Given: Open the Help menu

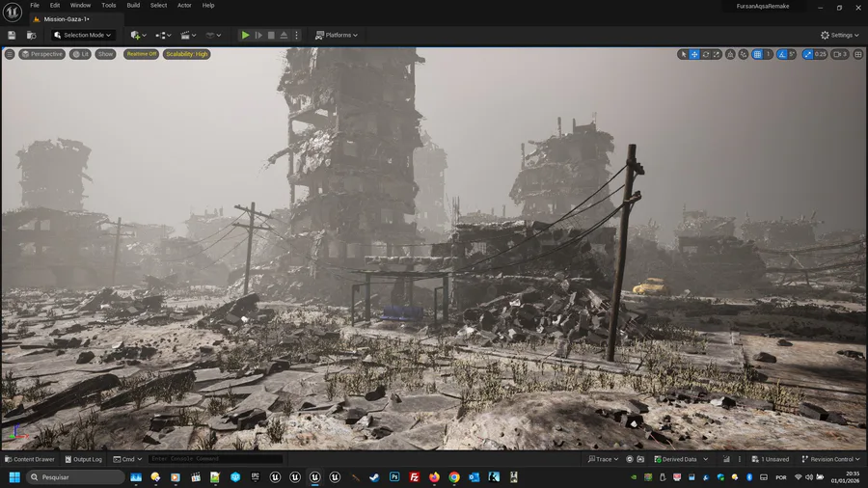Looking at the screenshot, I should click(208, 5).
